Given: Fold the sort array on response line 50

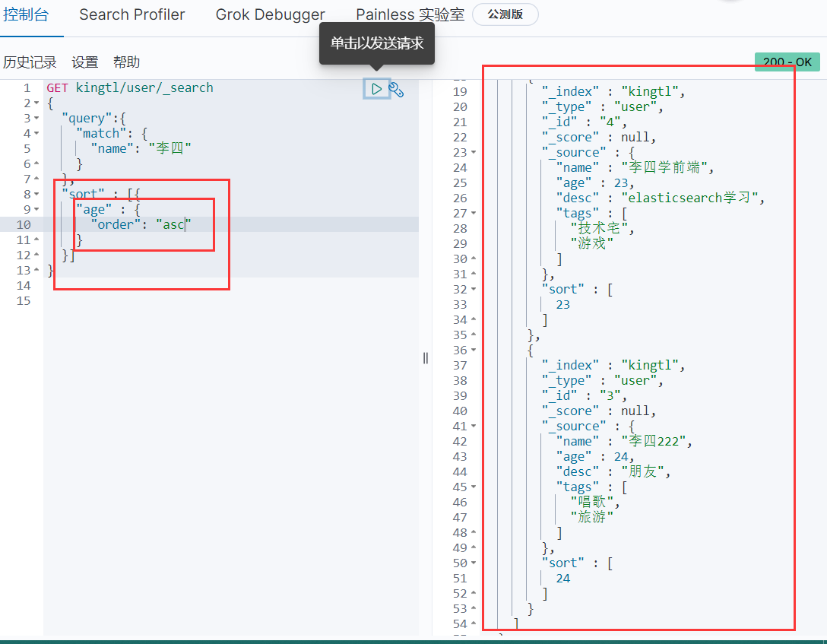Looking at the screenshot, I should 474,563.
